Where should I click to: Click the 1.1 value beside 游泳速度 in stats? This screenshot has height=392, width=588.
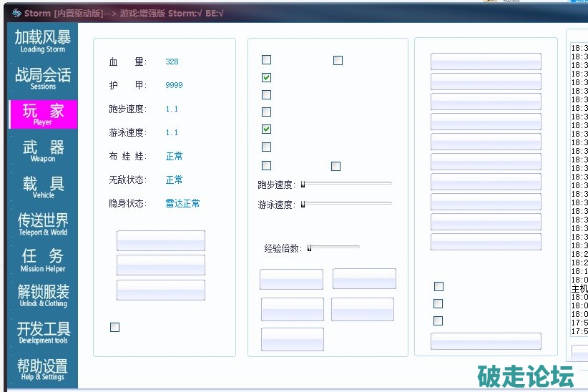(172, 132)
